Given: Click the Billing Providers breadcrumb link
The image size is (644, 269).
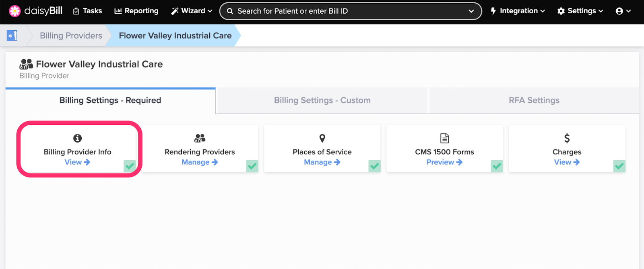Looking at the screenshot, I should click(71, 35).
